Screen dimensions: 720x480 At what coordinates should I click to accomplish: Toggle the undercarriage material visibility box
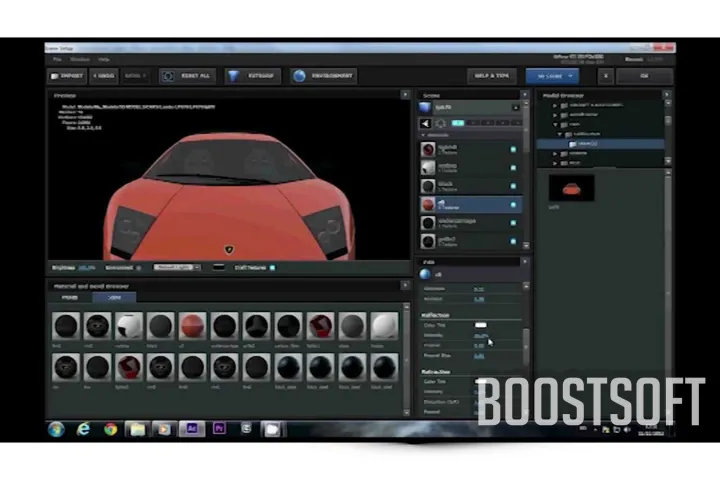(x=513, y=222)
